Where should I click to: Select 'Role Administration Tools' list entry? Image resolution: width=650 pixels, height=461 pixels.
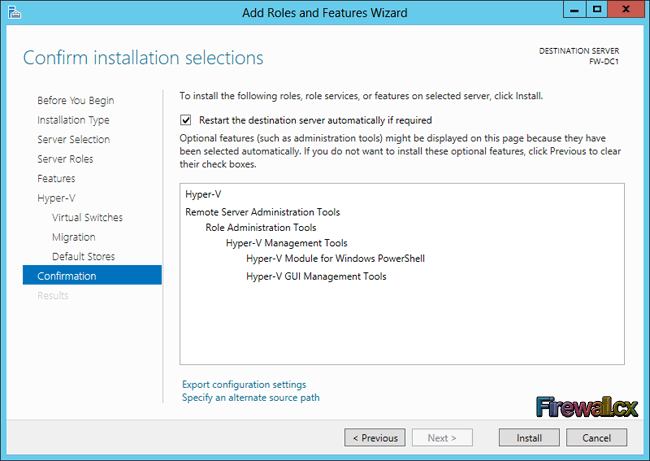click(x=261, y=227)
